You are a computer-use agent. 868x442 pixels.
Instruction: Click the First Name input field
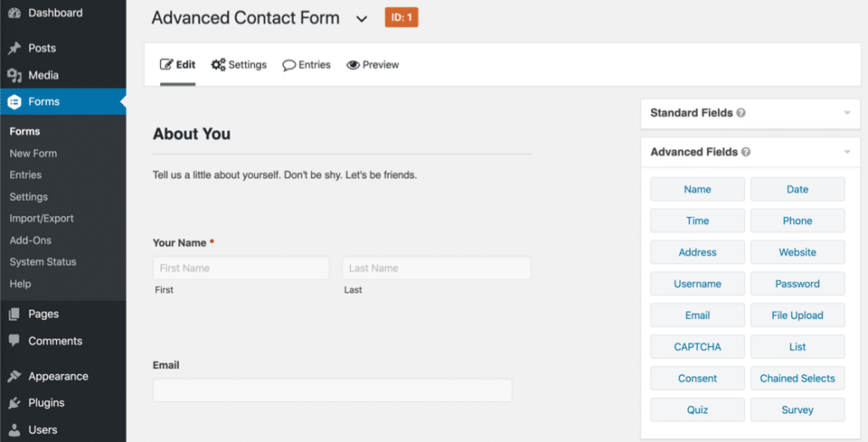[241, 268]
